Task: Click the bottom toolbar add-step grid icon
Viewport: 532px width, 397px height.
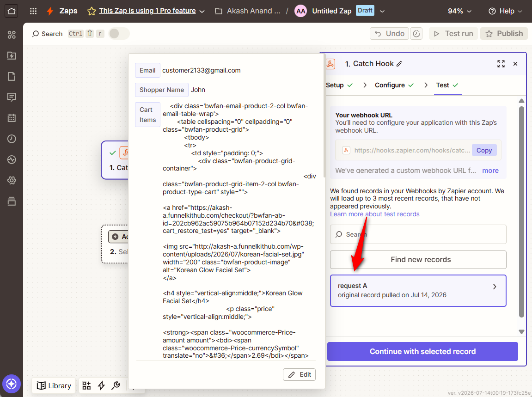Action: click(x=86, y=385)
